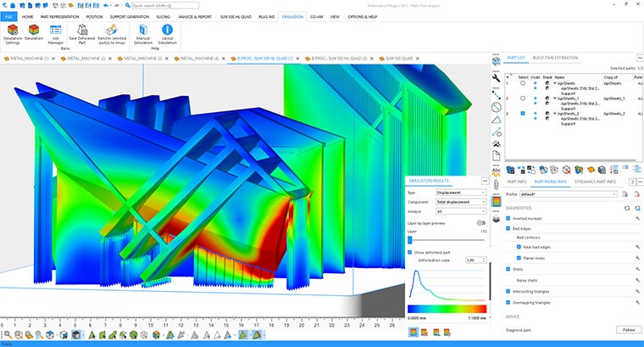Uncheck Planar holes diagnostic
Screen dimensions: 644x347
point(519,258)
